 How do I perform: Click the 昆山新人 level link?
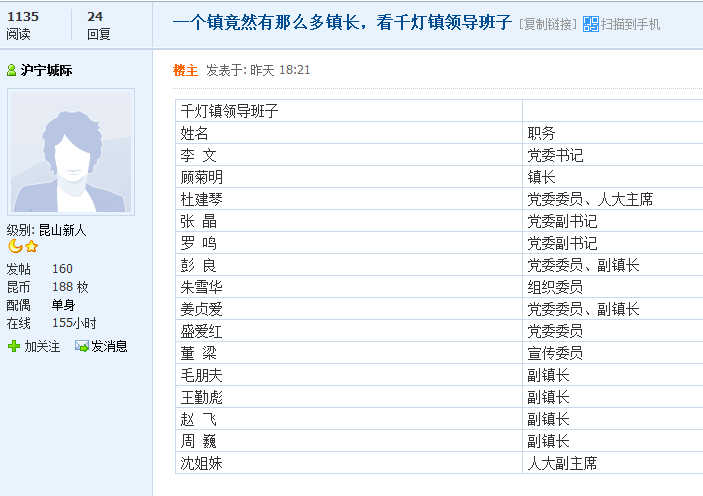pos(62,230)
